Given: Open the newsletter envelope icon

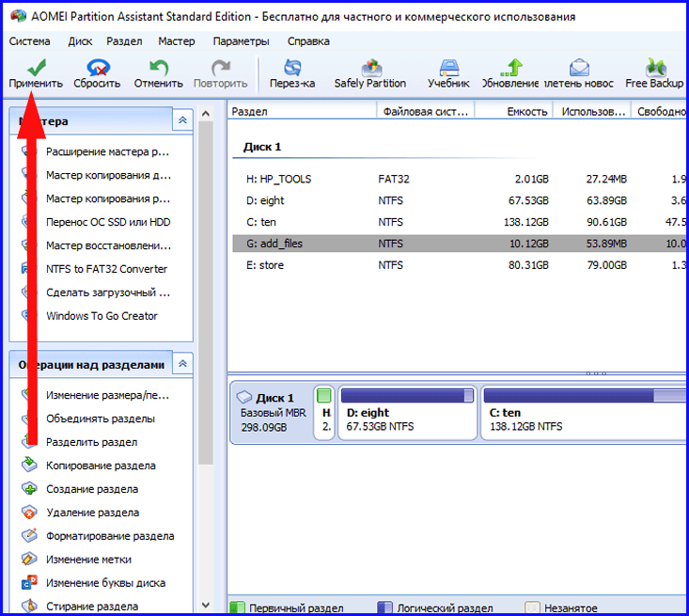Looking at the screenshot, I should [579, 68].
